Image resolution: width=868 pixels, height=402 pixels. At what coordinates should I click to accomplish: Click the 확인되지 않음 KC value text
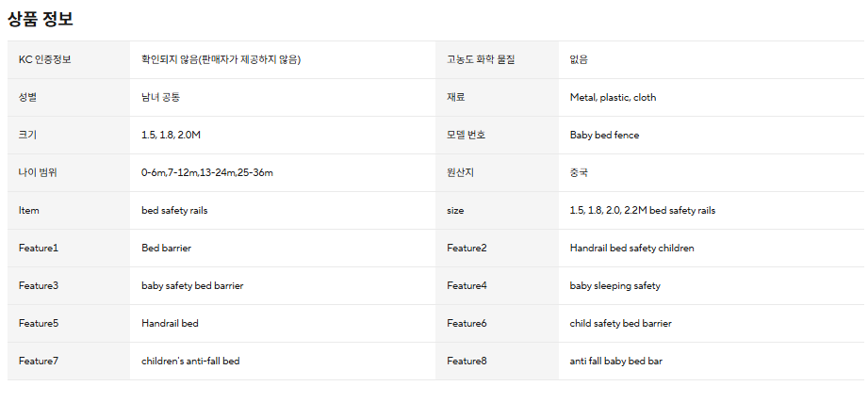point(221,60)
